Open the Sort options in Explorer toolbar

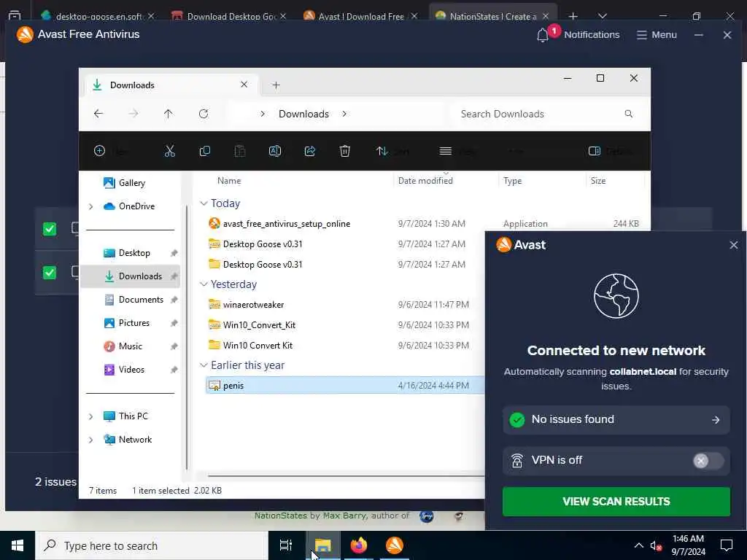coord(392,152)
